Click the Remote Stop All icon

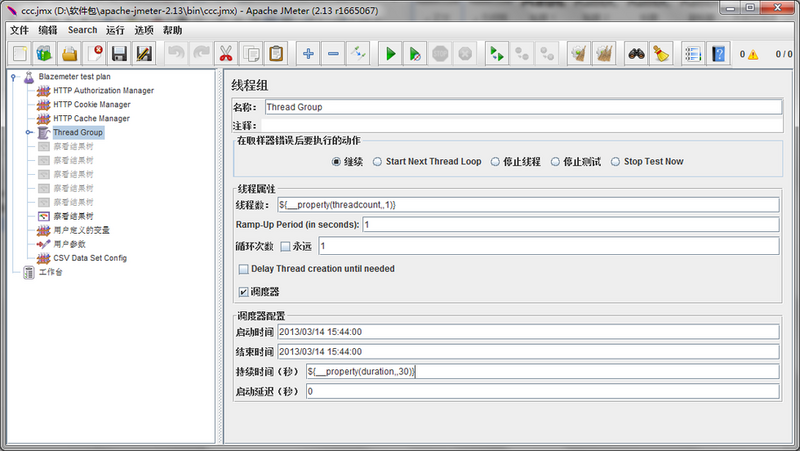click(x=522, y=54)
